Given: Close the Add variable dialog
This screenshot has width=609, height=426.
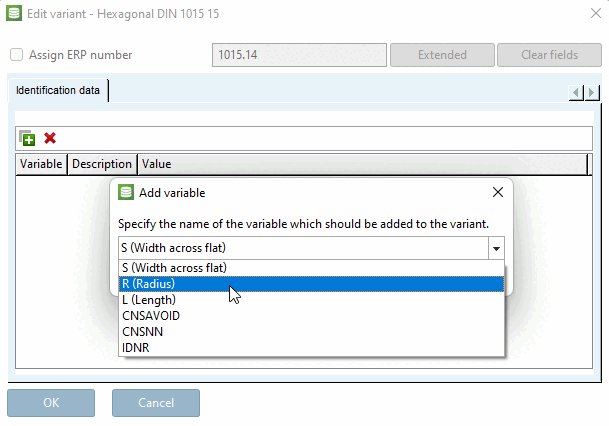Looking at the screenshot, I should tap(498, 193).
